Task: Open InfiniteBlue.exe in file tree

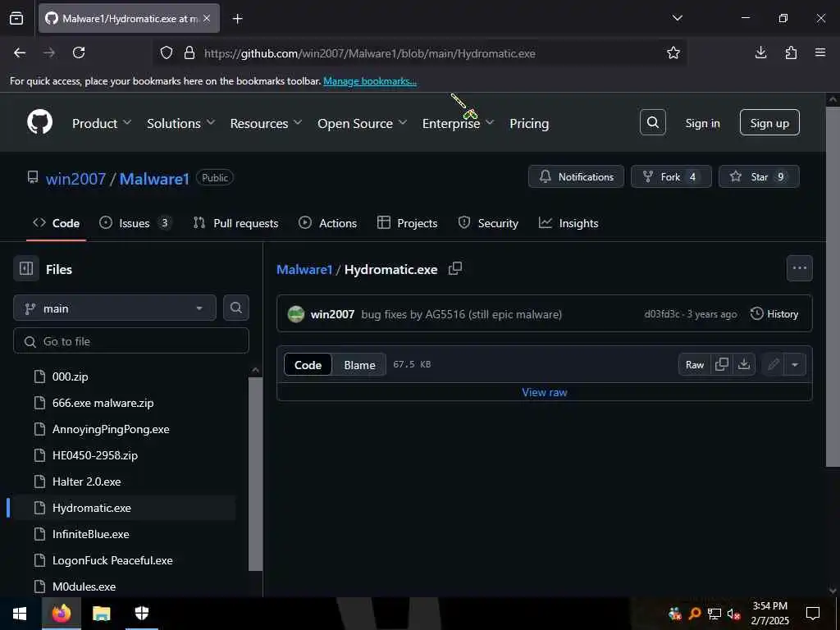Action: (x=90, y=534)
